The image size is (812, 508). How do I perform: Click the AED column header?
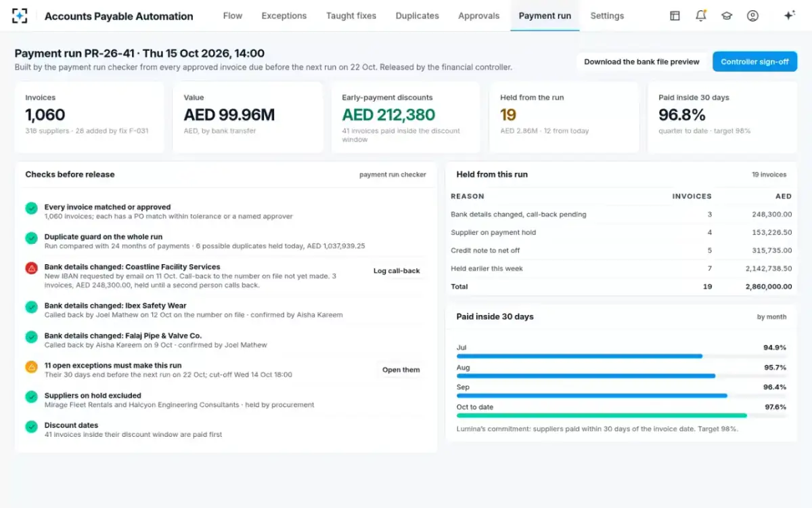(784, 196)
